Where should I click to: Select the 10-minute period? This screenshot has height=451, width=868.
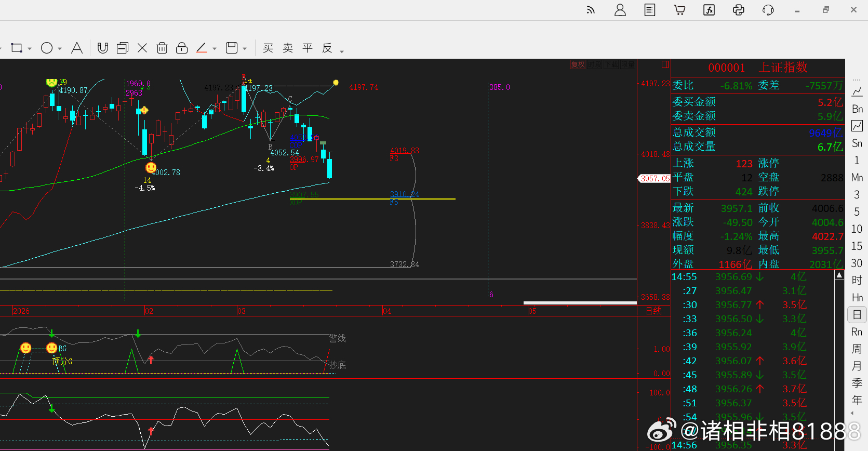pyautogui.click(x=857, y=229)
